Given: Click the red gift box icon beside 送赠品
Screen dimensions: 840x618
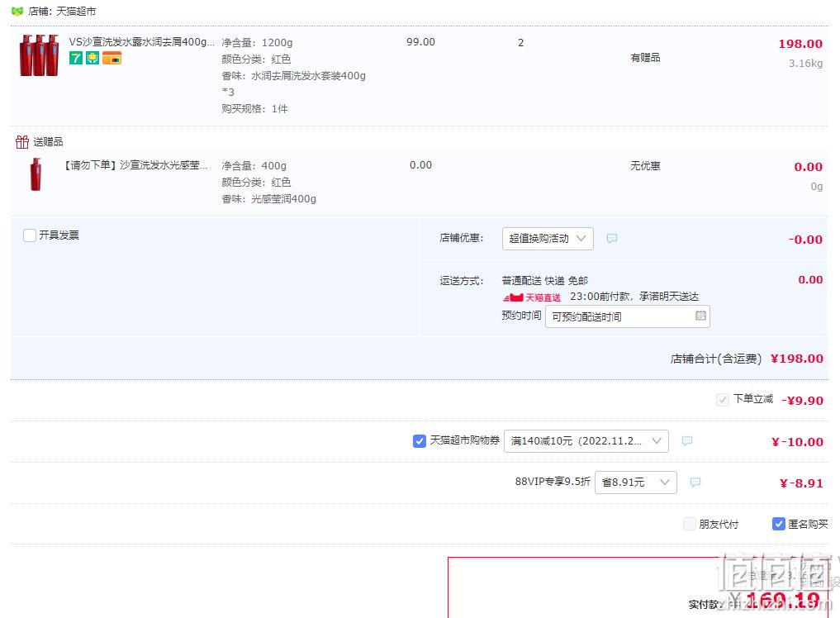Looking at the screenshot, I should (22, 141).
